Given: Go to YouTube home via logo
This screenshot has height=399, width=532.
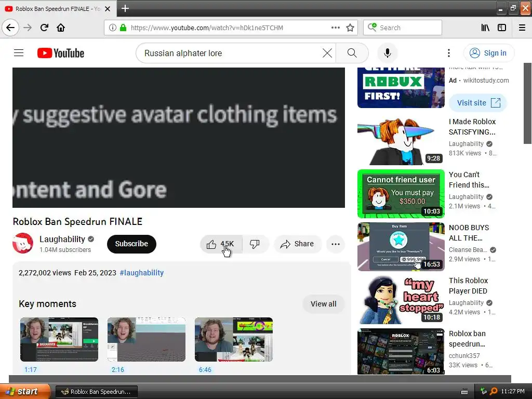Looking at the screenshot, I should point(61,53).
